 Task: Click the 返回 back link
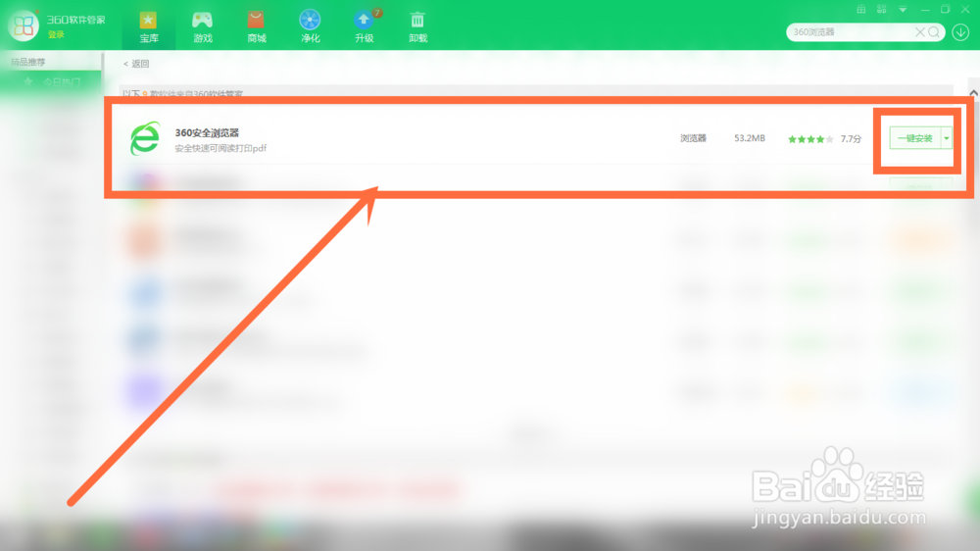click(x=136, y=64)
